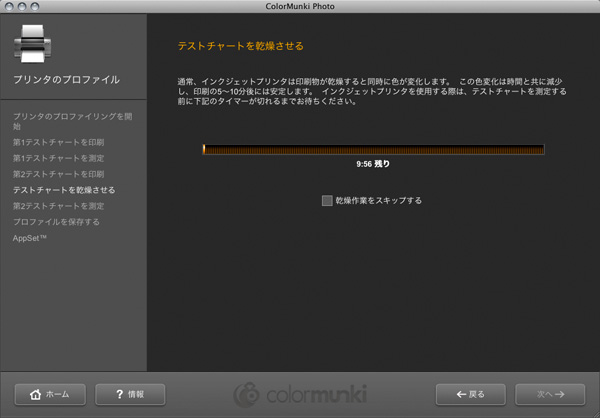Enable the 乾燥作業をスキップする checkbox
Screen dimensions: 600x418
(327, 200)
